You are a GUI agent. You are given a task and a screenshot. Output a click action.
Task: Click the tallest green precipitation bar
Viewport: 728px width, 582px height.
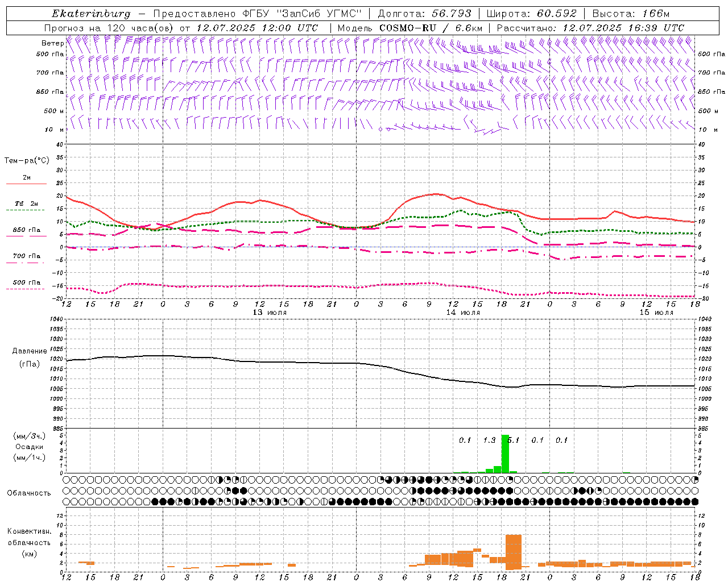coord(505,454)
